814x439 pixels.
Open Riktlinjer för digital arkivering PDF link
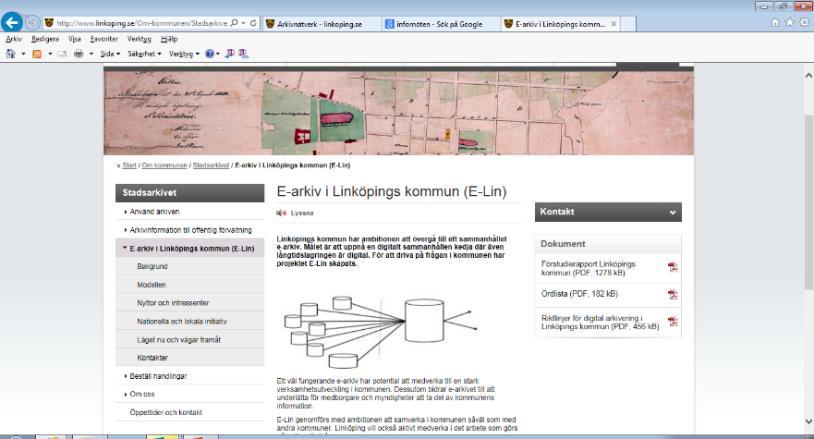[600, 322]
